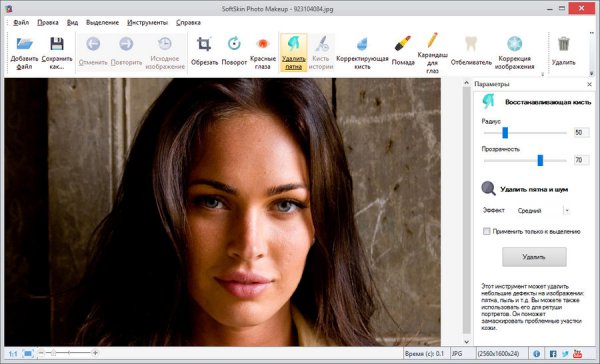Select the Удалить пятна tool
This screenshot has width=600, height=364.
[293, 52]
